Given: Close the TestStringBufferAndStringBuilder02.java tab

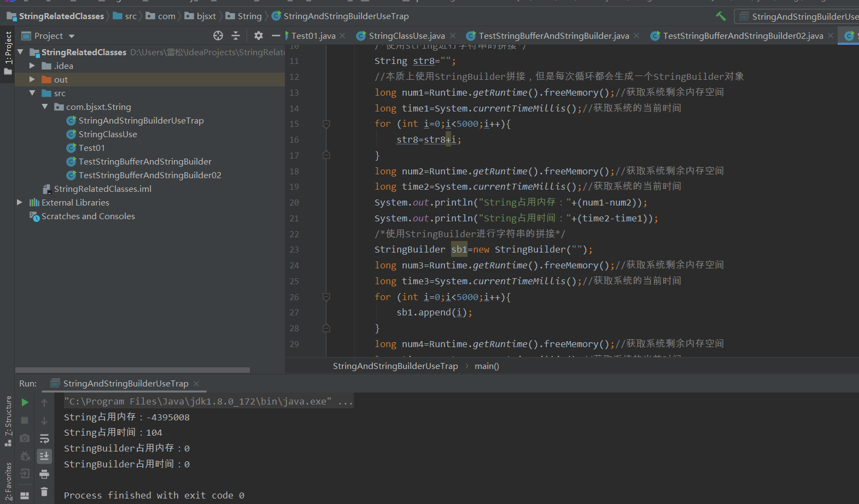Looking at the screenshot, I should point(831,36).
